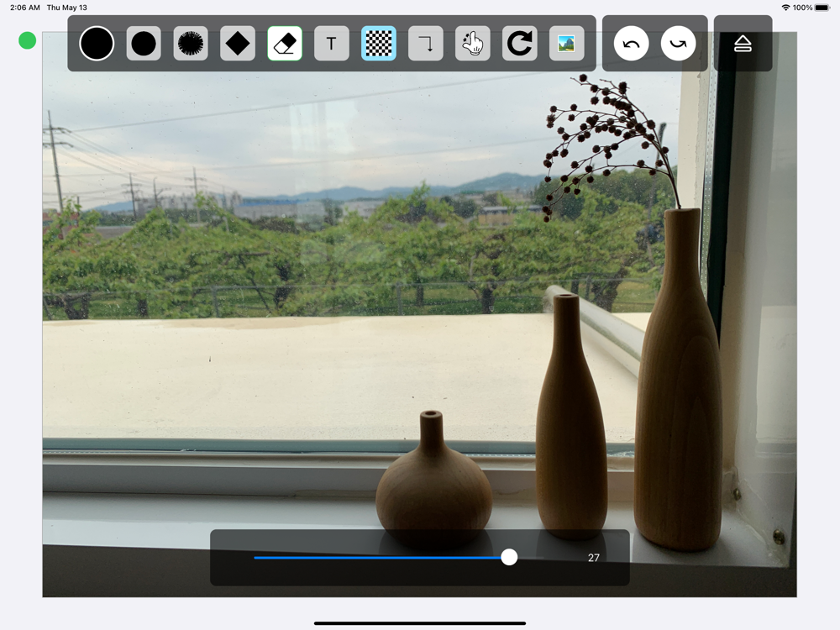Undo the last stroke
840x630 pixels.
tap(631, 44)
